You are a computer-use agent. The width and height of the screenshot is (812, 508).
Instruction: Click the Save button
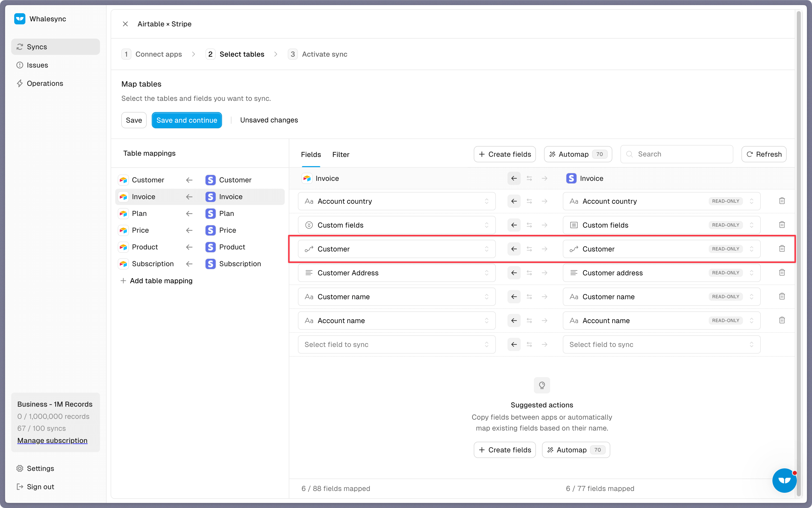(134, 120)
